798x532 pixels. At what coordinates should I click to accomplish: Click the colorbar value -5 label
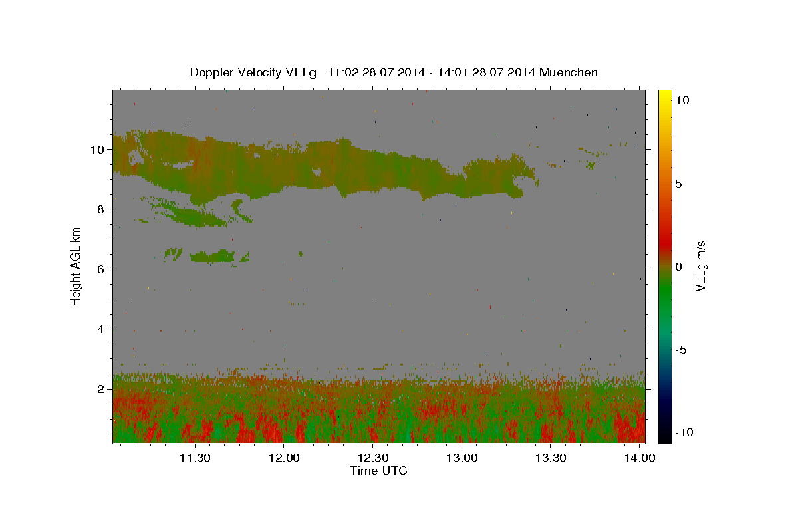point(681,350)
